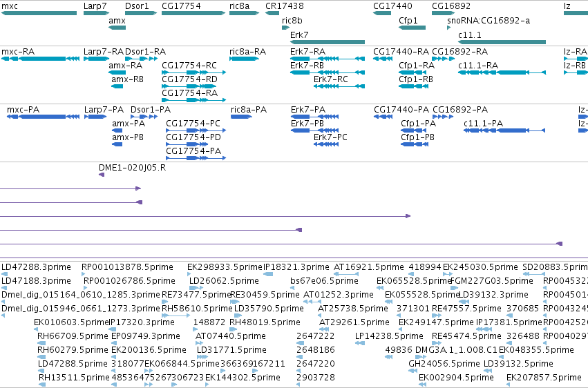
Task: Click the amx gene glyph
Action: coord(117,28)
